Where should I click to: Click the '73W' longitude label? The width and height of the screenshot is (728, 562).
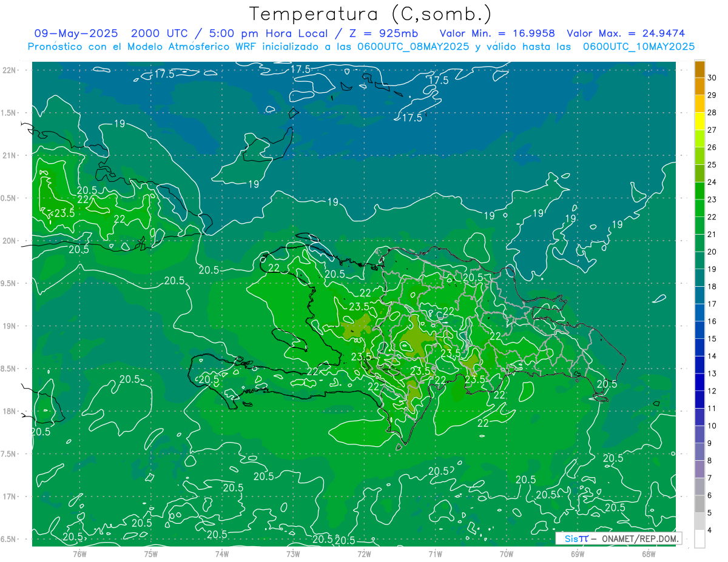click(x=293, y=554)
